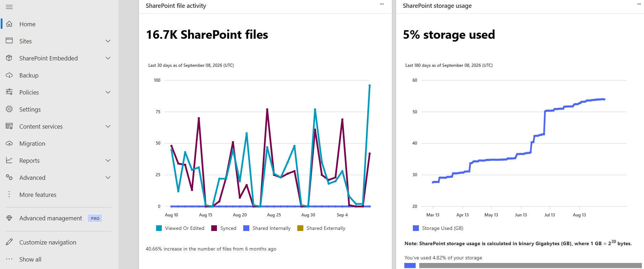Expand the Policies chevron
Screen dimensions: 644x269
click(108, 92)
